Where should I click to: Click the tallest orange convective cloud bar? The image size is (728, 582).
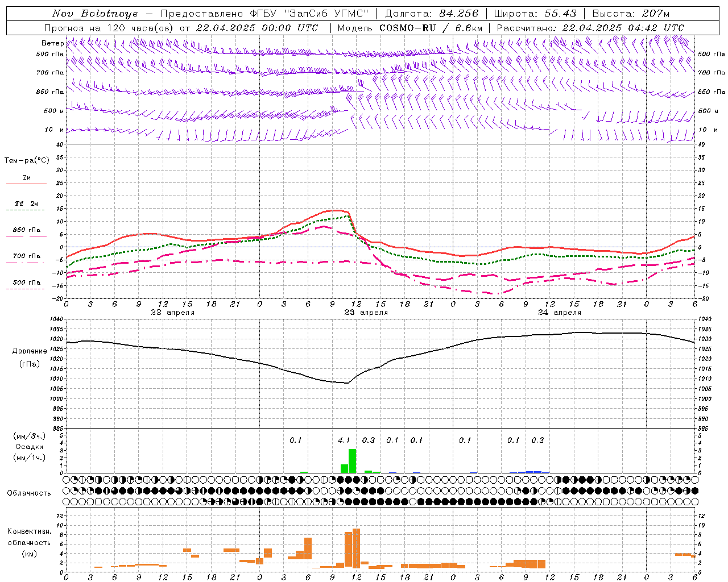point(356,548)
